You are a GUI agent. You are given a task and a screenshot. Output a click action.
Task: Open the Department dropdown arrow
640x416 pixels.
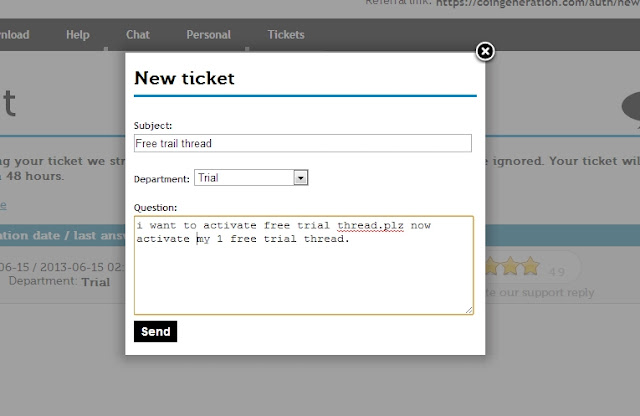(300, 178)
